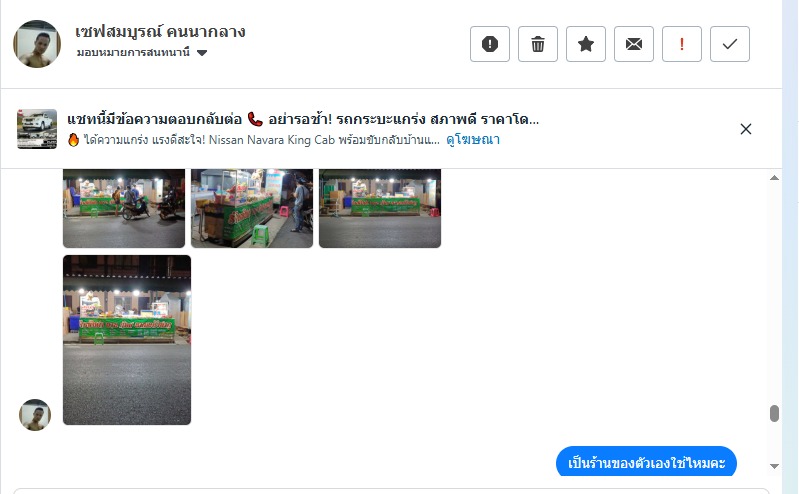Open the large stall photo below
799x494 pixels.
point(127,340)
